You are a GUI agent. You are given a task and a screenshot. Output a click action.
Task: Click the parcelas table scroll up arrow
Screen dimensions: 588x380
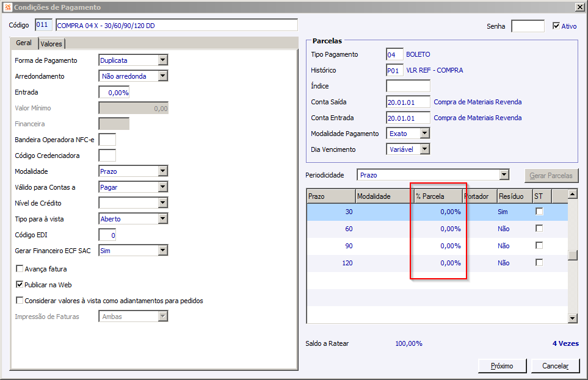[x=572, y=194]
